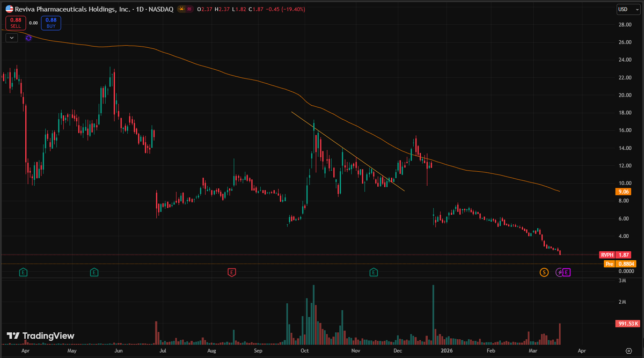
Task: Open the late-May green earnings marker
Action: tap(94, 273)
